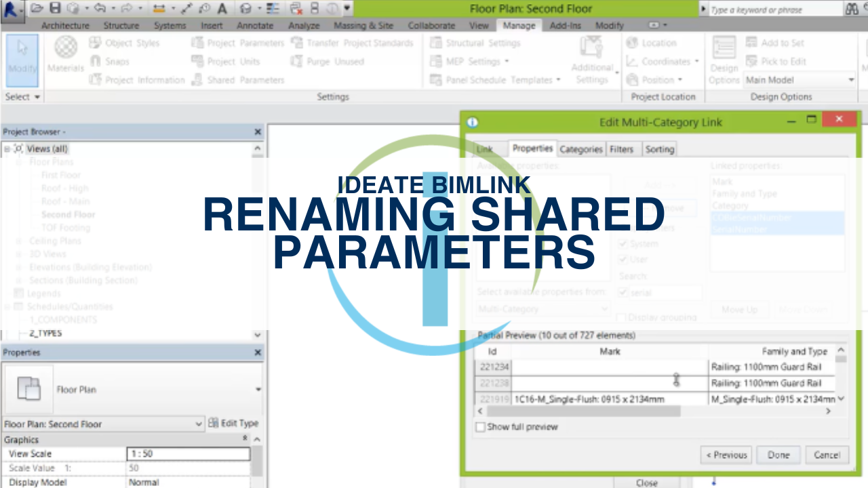Open the Architecture ribbon tab
This screenshot has width=868, height=488.
click(65, 25)
